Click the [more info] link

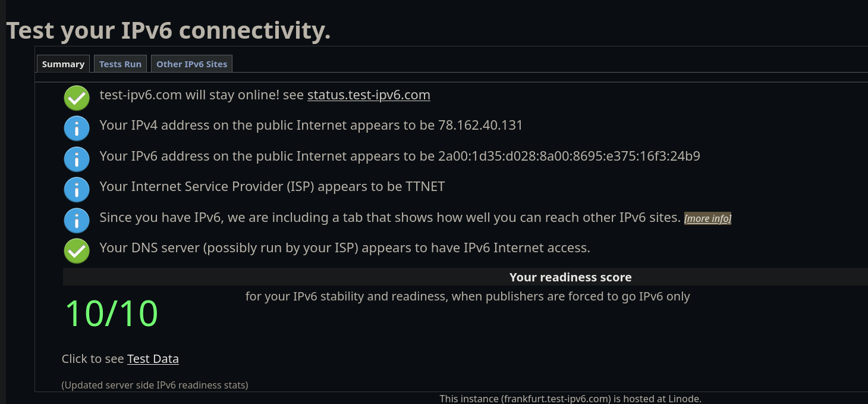coord(707,218)
